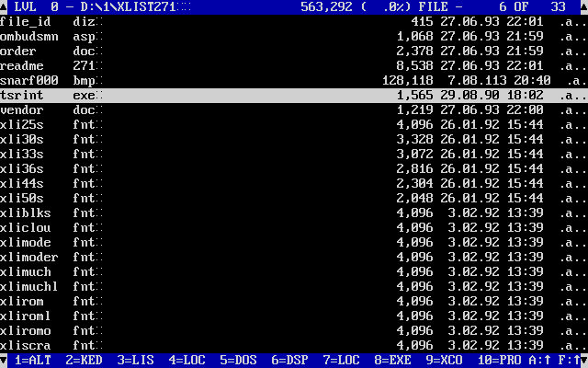Click the down arrow at bottom-left corner

coord(4,361)
